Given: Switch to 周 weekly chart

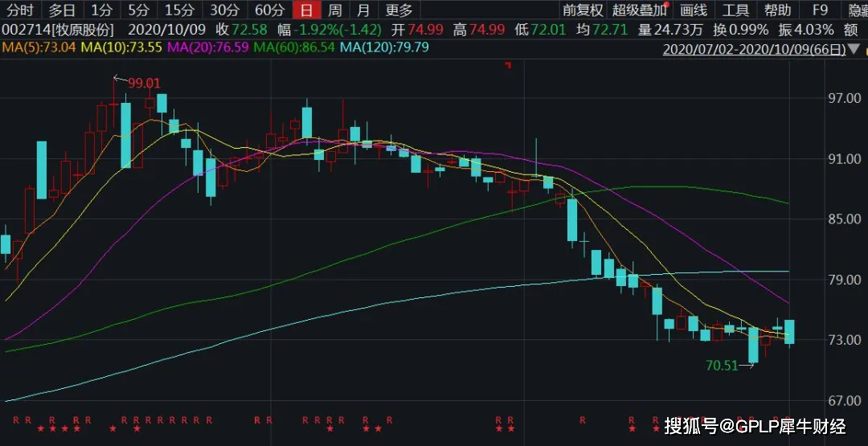Looking at the screenshot, I should point(335,10).
